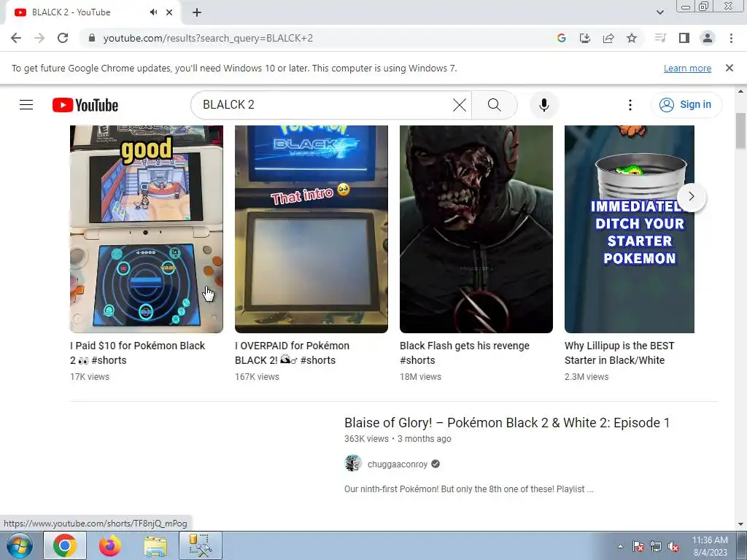Open Windows Start menu
The image size is (747, 560).
coord(20,545)
